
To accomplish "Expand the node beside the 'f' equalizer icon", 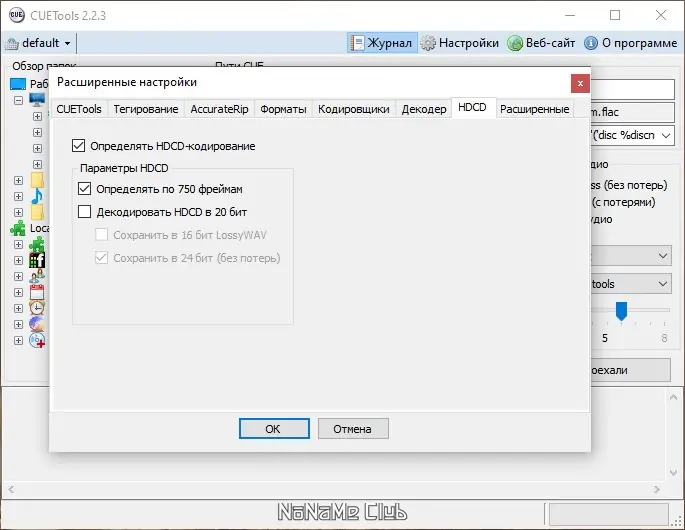I will 18,260.
